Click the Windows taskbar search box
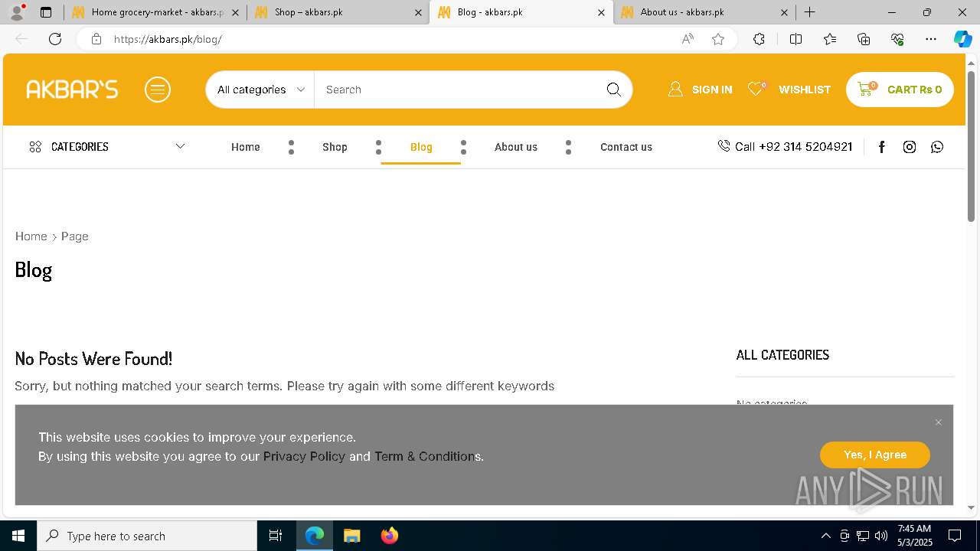Image resolution: width=980 pixels, height=551 pixels. tap(147, 536)
